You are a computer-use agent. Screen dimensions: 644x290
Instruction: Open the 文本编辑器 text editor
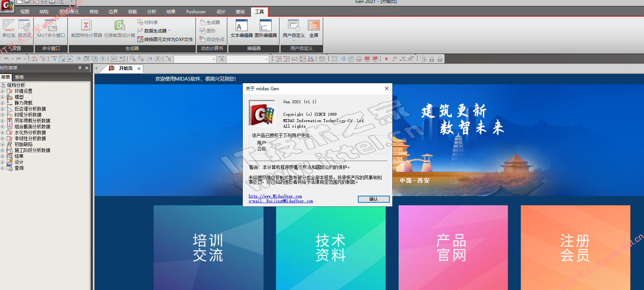pyautogui.click(x=242, y=29)
